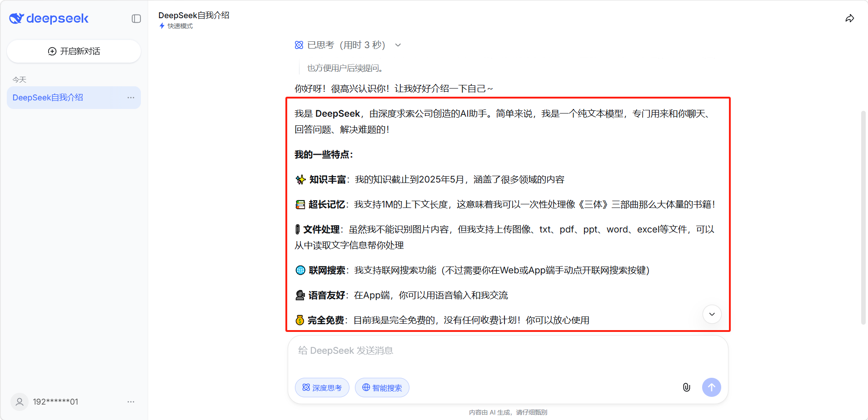Collapse the 已思考 thinking section chevron

pyautogui.click(x=398, y=45)
